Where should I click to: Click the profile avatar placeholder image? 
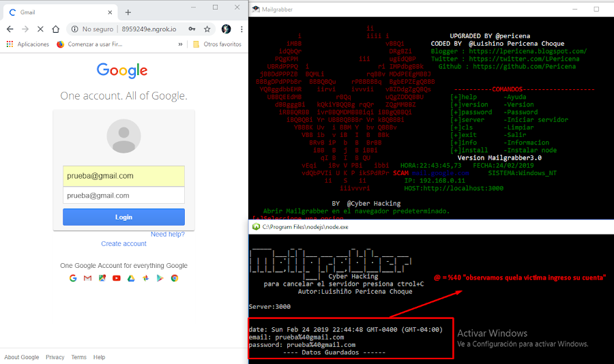123,136
